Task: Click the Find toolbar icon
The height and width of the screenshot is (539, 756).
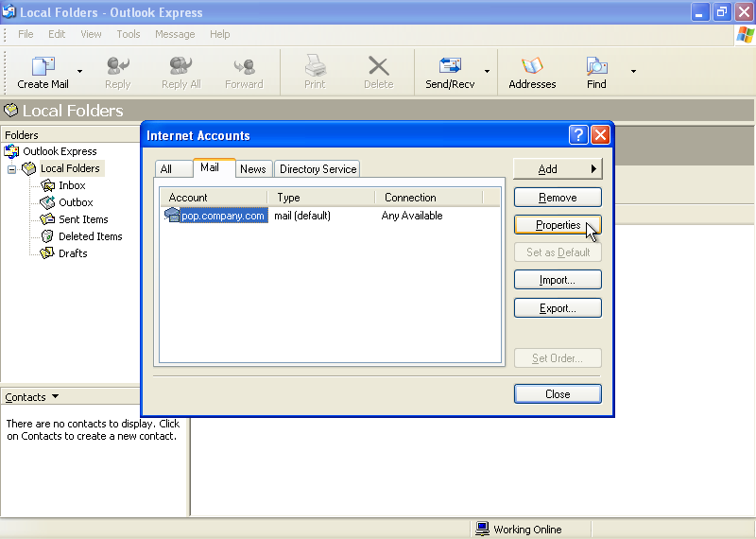Action: (x=596, y=66)
